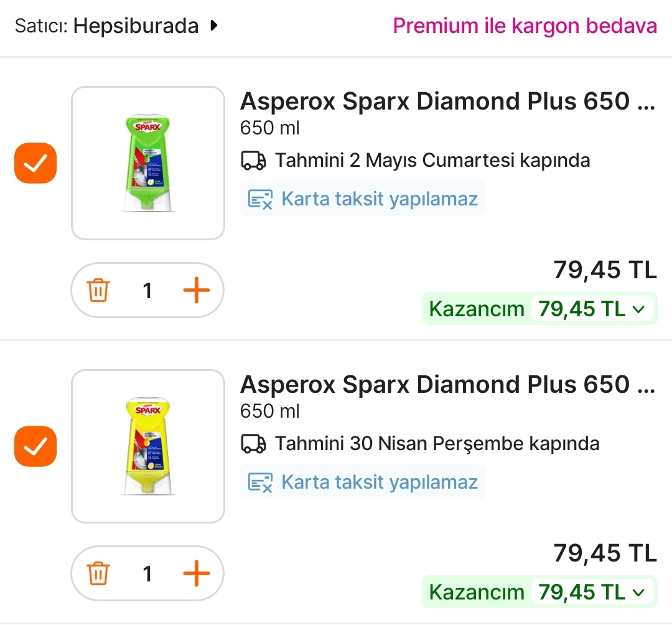
Task: Uncheck the yellow Sparx product checkbox
Action: (x=35, y=446)
